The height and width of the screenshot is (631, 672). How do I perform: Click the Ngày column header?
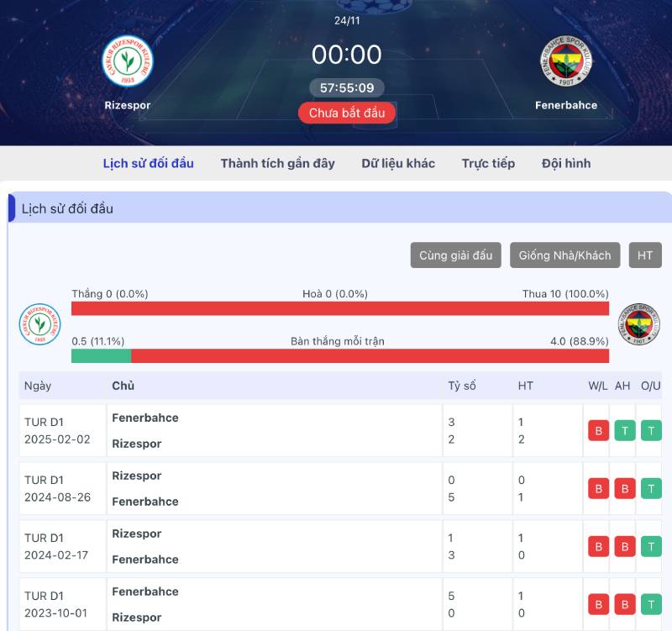(38, 386)
